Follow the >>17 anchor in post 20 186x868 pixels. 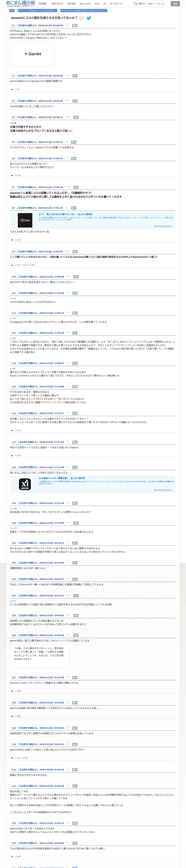(x=13, y=528)
